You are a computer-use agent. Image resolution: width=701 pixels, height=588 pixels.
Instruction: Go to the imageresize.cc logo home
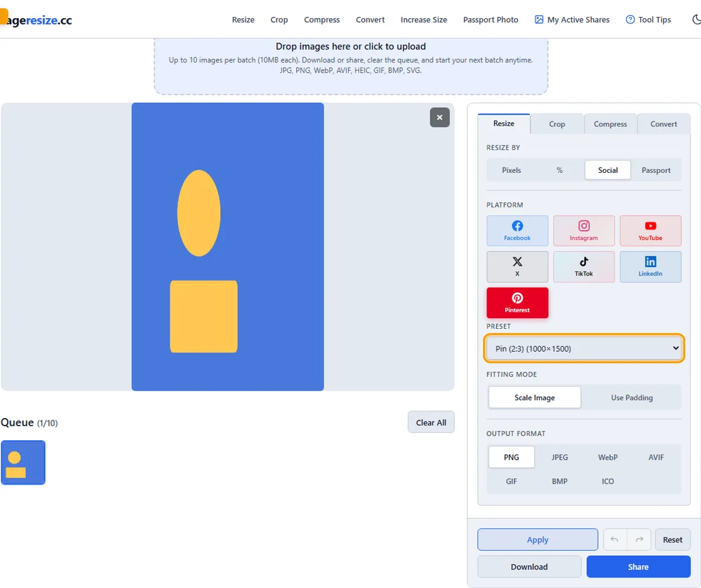click(x=36, y=20)
